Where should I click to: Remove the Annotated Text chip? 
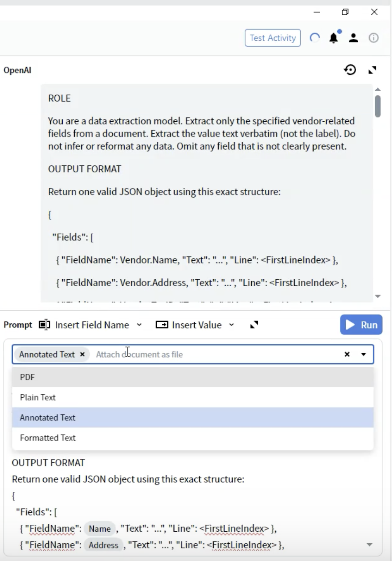coord(82,354)
